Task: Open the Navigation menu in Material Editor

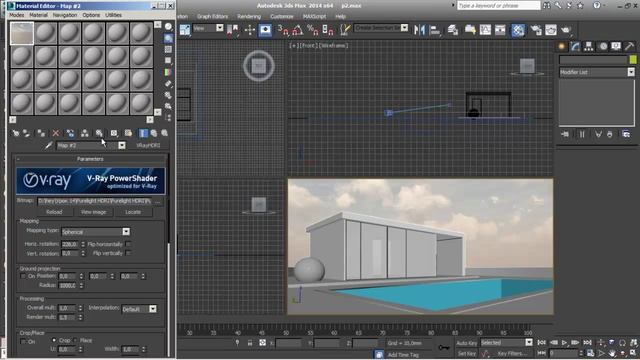Action: pyautogui.click(x=65, y=15)
